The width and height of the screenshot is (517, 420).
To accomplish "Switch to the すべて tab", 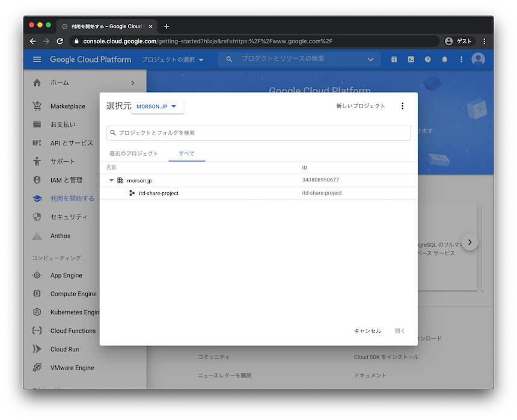I will pyautogui.click(x=186, y=153).
